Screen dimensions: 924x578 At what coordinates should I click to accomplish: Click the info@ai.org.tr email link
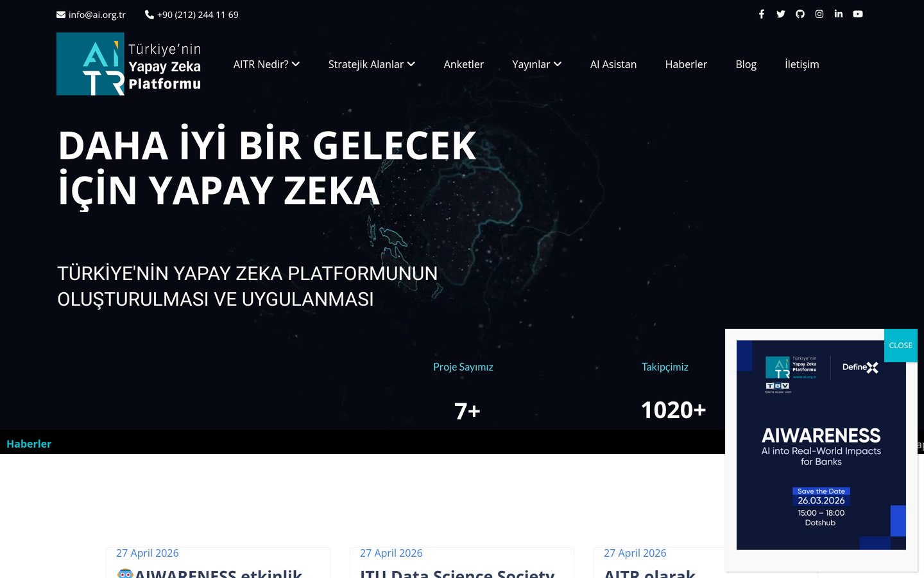pos(97,15)
